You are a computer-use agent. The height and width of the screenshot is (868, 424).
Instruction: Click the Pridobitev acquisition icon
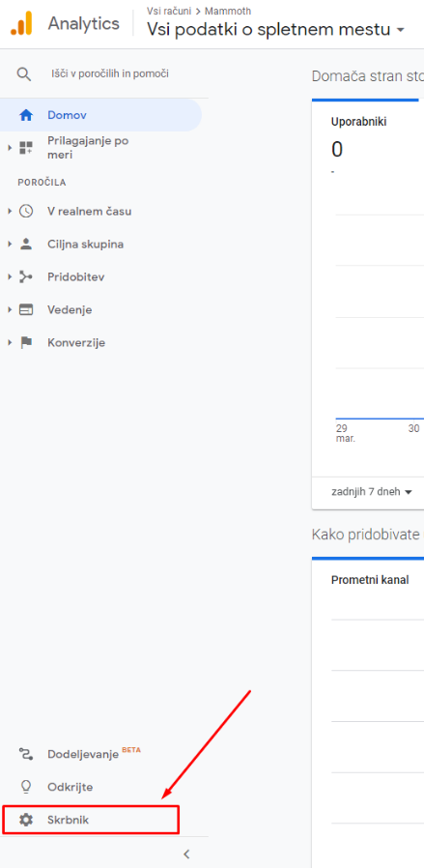pyautogui.click(x=26, y=277)
